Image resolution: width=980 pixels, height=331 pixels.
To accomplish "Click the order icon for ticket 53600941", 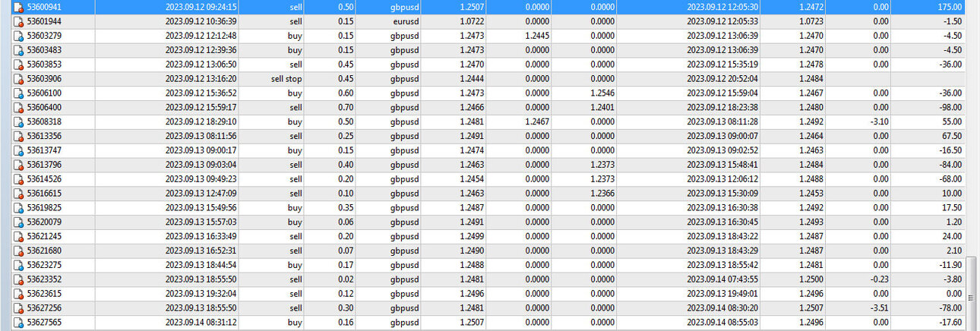I will [x=18, y=7].
